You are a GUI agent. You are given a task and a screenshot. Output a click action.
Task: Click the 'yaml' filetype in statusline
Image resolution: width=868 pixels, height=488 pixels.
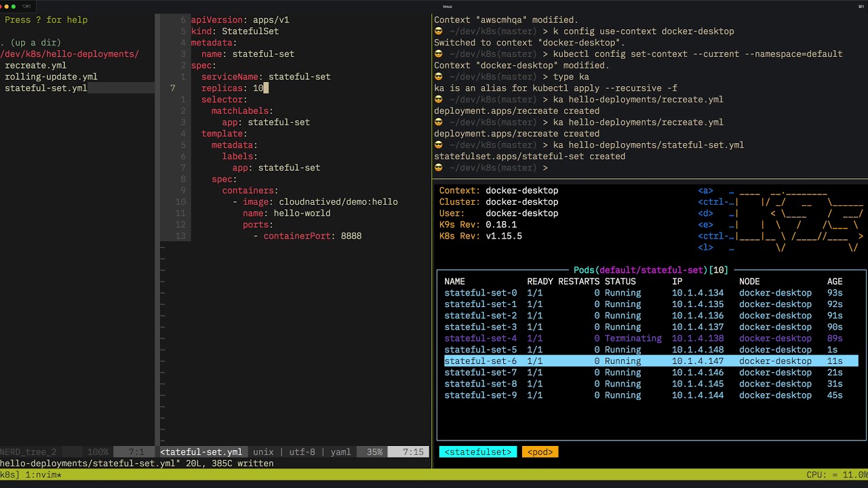(x=340, y=452)
